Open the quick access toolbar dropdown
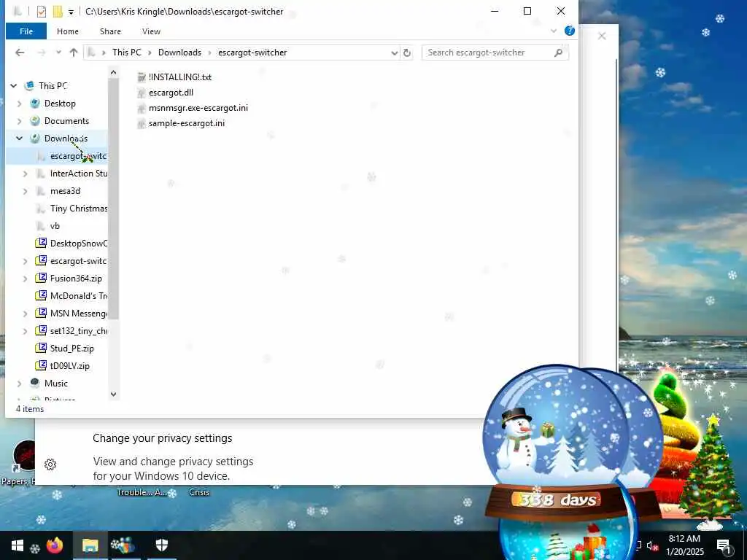This screenshot has height=560, width=747. [71, 12]
